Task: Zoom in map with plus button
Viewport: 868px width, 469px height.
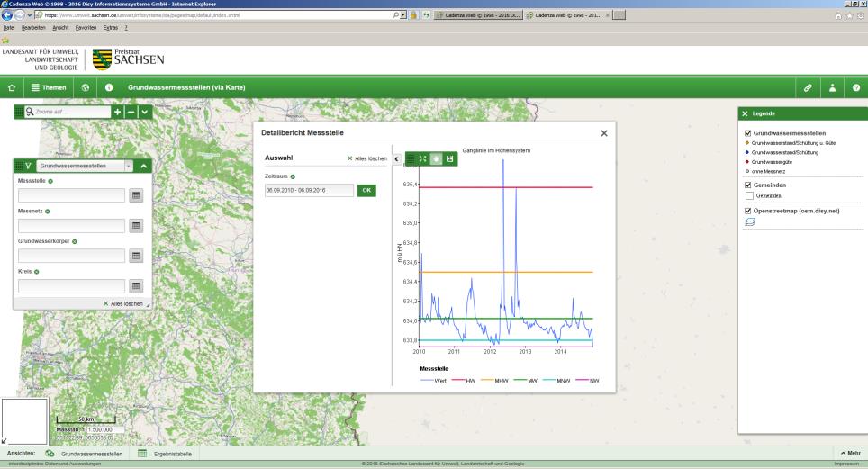Action: (x=117, y=112)
